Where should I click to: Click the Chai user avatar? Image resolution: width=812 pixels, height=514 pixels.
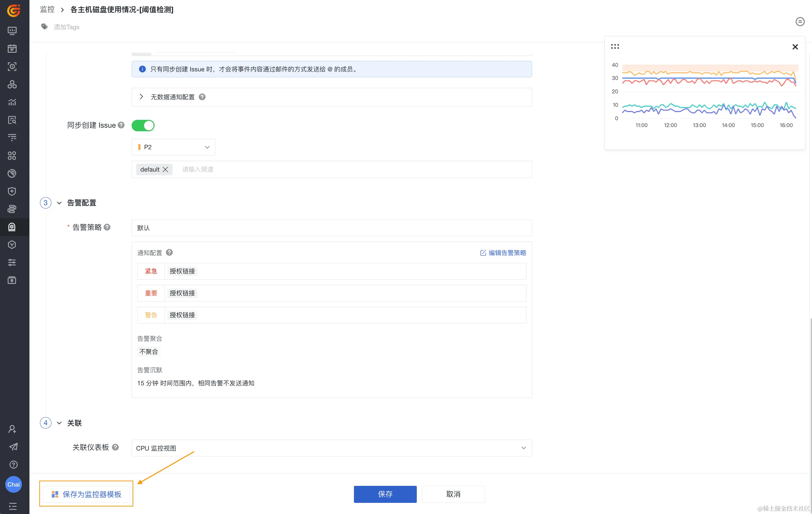click(13, 484)
